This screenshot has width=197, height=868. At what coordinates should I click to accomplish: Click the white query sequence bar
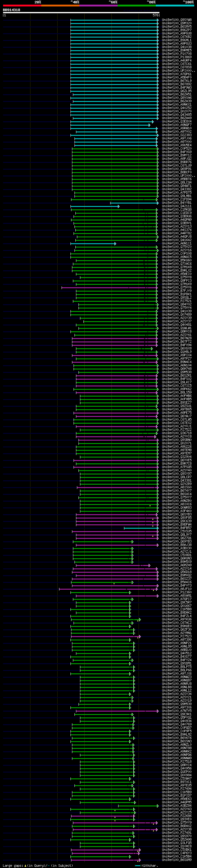81,12
